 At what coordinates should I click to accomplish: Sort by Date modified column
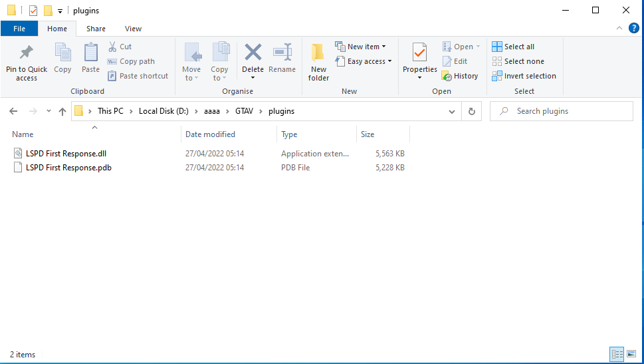pos(210,134)
